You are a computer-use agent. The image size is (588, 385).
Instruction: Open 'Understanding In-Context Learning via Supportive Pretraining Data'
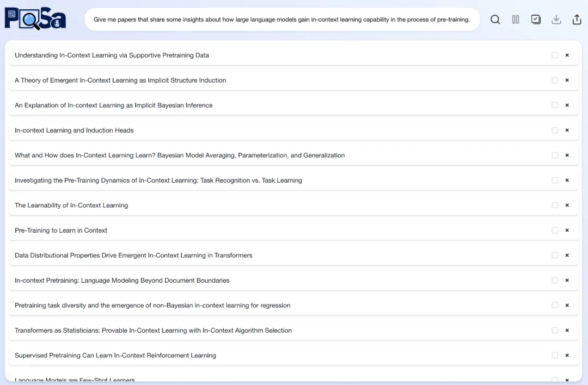click(x=112, y=55)
